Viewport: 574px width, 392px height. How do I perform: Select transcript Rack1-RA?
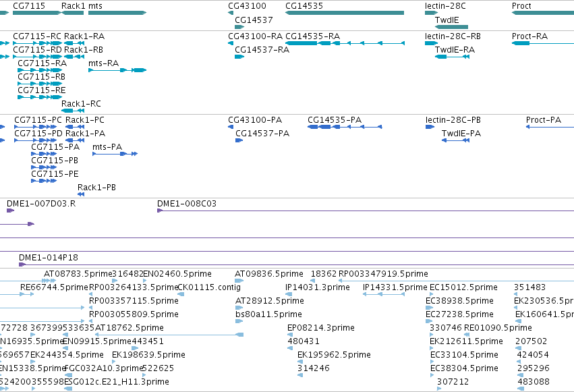(84, 36)
